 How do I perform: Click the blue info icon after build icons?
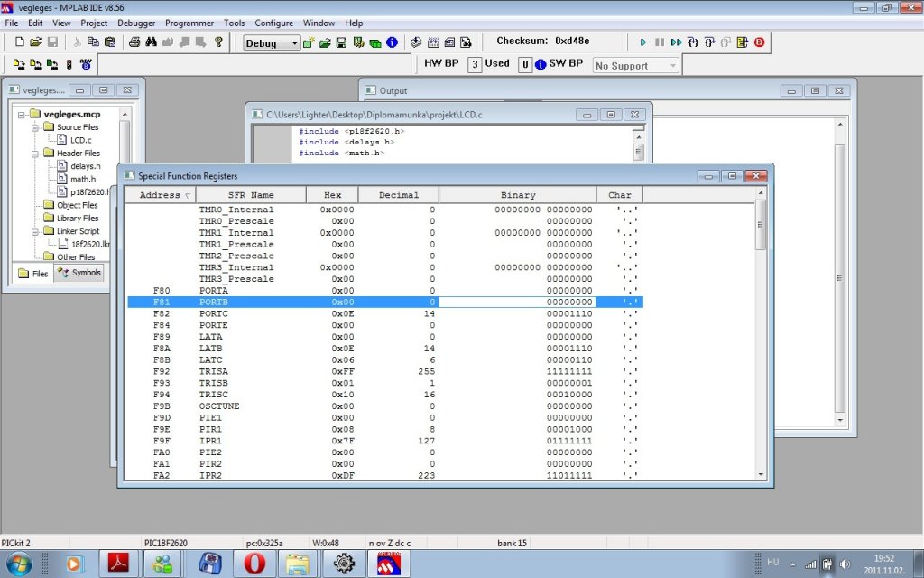pos(392,42)
